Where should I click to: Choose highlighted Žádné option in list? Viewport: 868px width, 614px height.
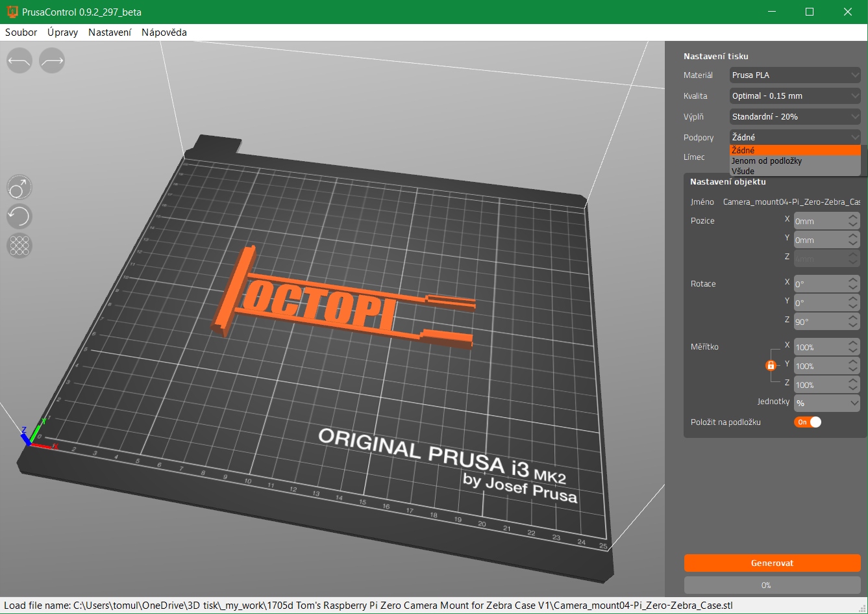click(795, 150)
